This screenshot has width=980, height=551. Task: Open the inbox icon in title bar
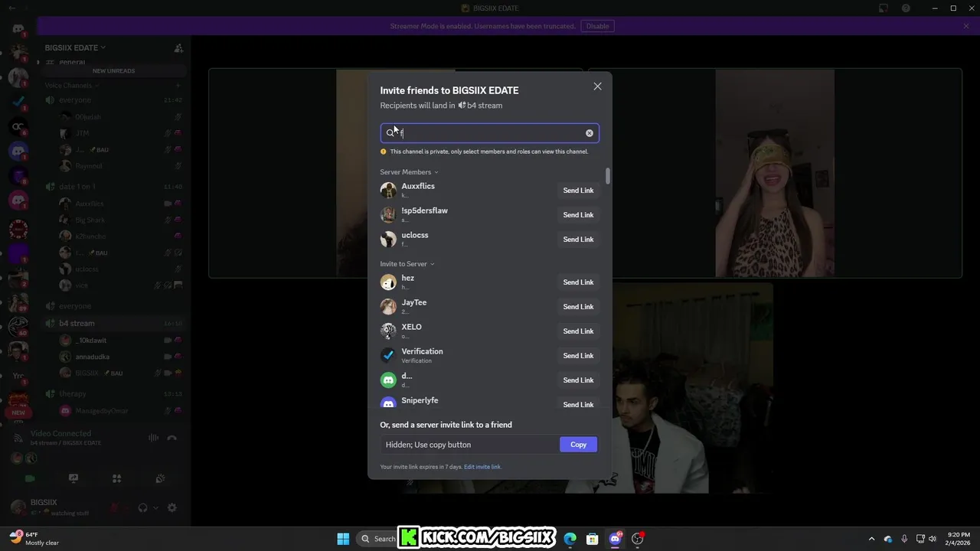point(884,8)
